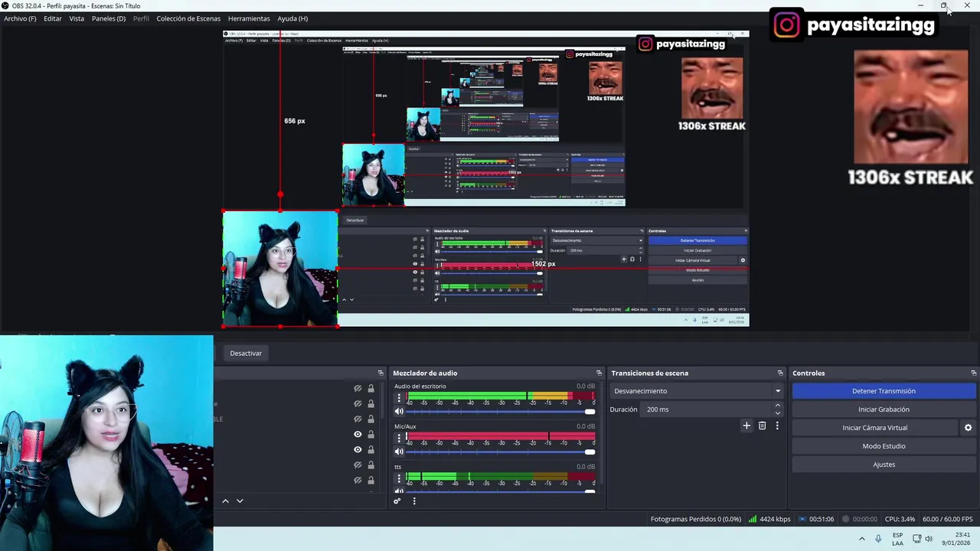Open transition properties three-dot menu
Image resolution: width=980 pixels, height=551 pixels.
[777, 425]
